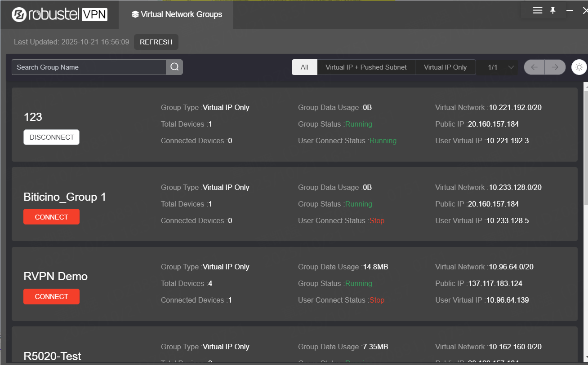Go to next page arrow
The image size is (588, 365).
[x=555, y=67]
